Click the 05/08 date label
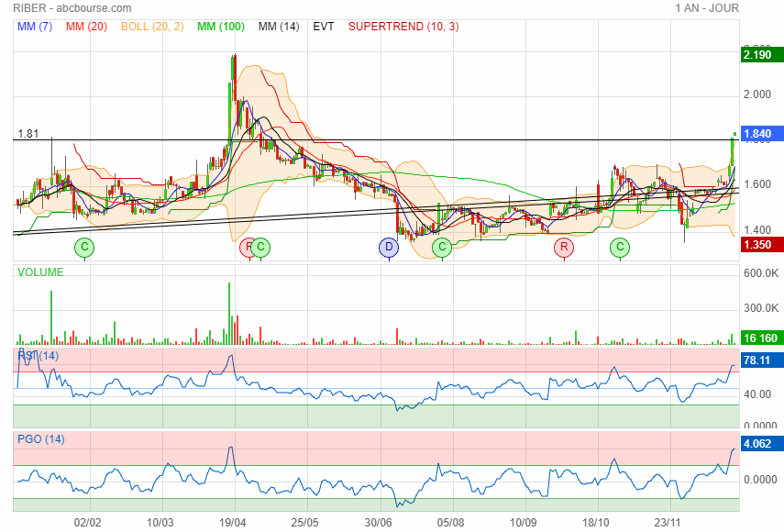Image resolution: width=784 pixels, height=532 pixels. click(x=450, y=523)
